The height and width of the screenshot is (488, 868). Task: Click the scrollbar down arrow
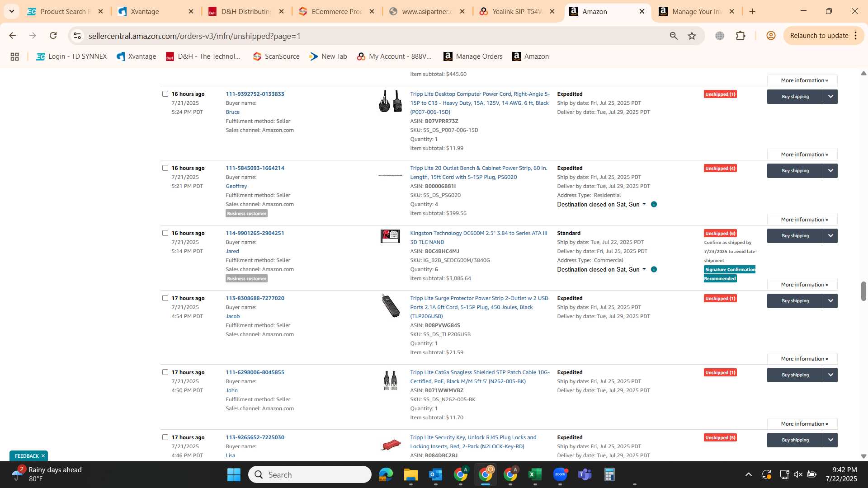pos(863,456)
